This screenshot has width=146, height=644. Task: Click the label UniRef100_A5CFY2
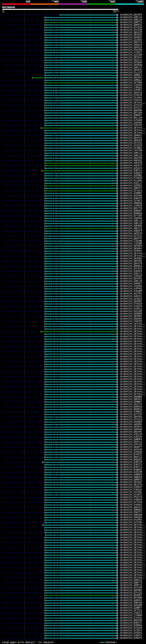(131, 228)
